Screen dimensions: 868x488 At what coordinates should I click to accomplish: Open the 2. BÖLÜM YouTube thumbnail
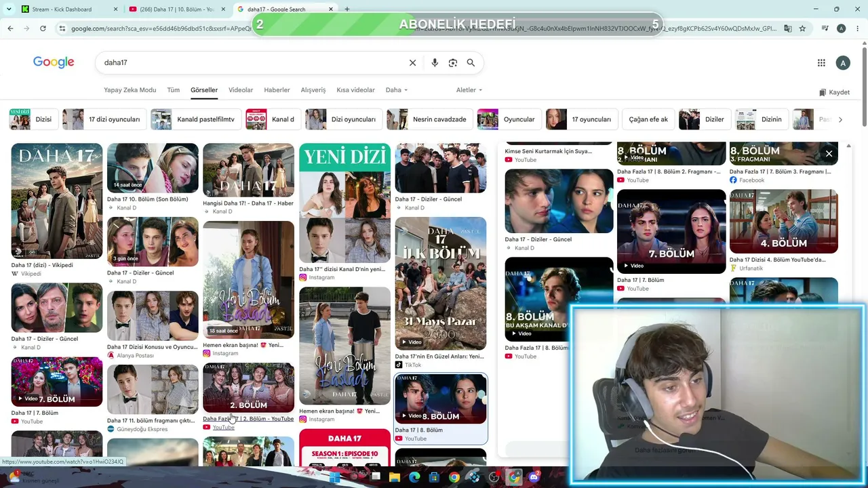(248, 388)
